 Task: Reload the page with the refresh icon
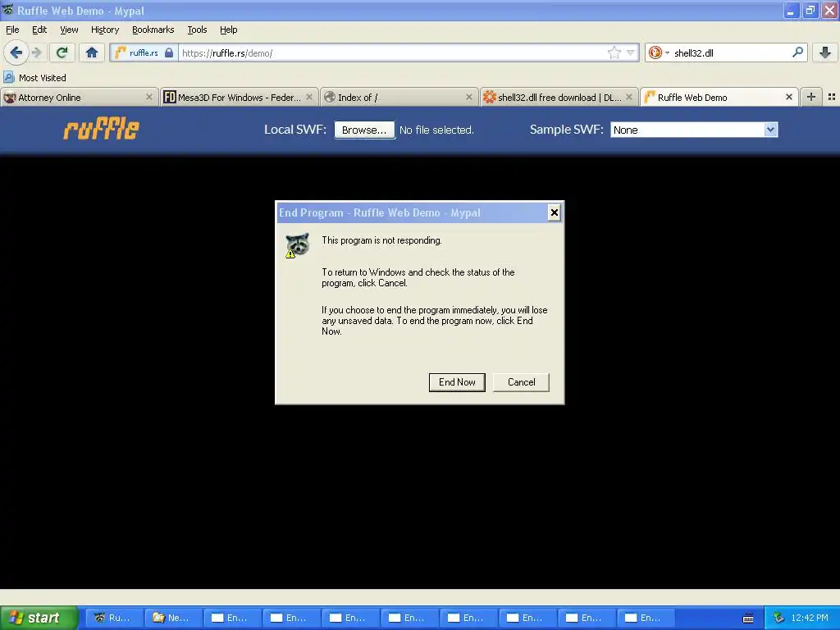point(62,52)
